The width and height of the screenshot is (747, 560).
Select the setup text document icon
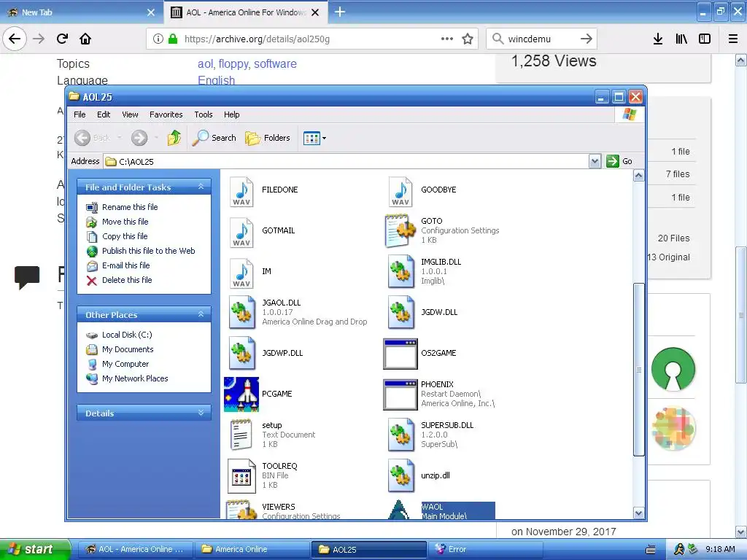[241, 435]
